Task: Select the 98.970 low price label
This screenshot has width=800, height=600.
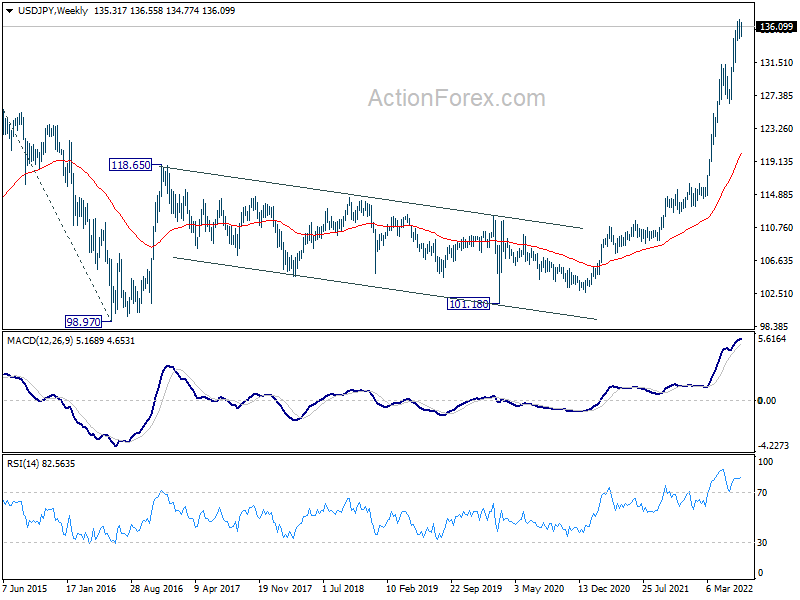Action: click(x=83, y=322)
